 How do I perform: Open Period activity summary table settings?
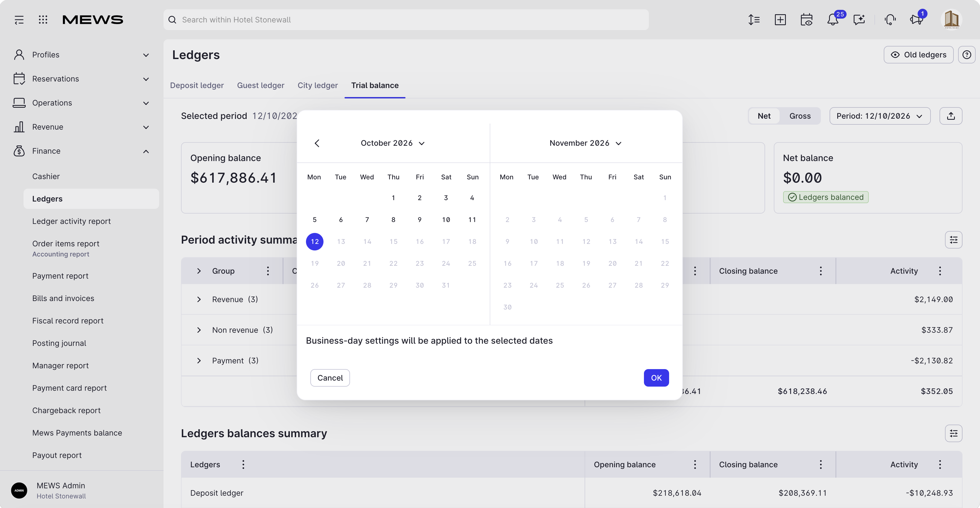pyautogui.click(x=953, y=240)
